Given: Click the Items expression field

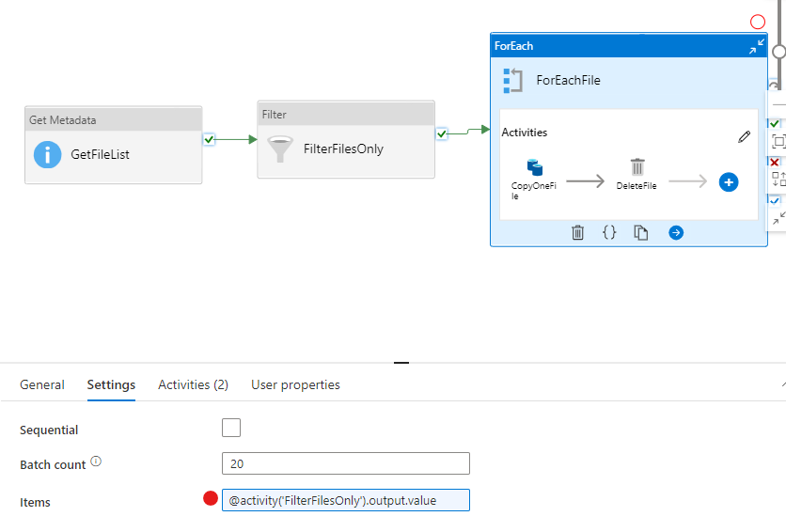Looking at the screenshot, I should point(346,500).
